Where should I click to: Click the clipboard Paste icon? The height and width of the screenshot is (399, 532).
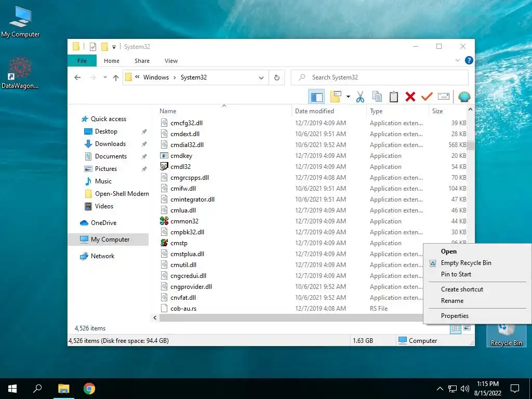(394, 97)
